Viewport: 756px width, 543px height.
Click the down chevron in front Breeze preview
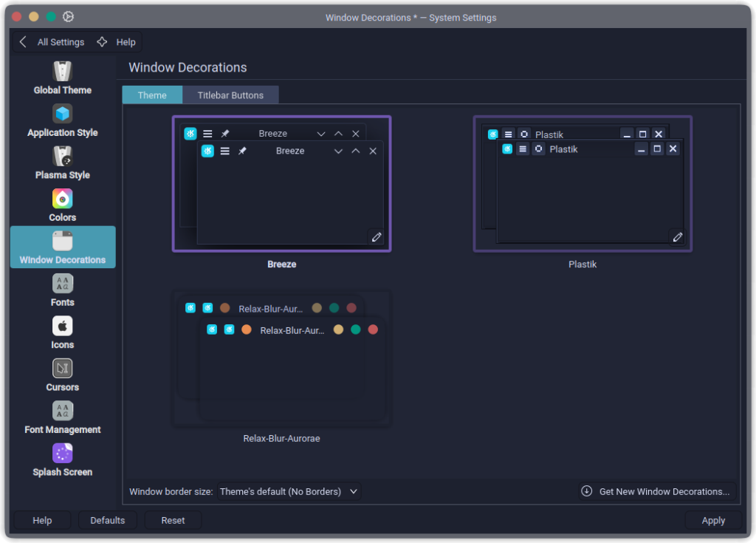click(x=338, y=151)
